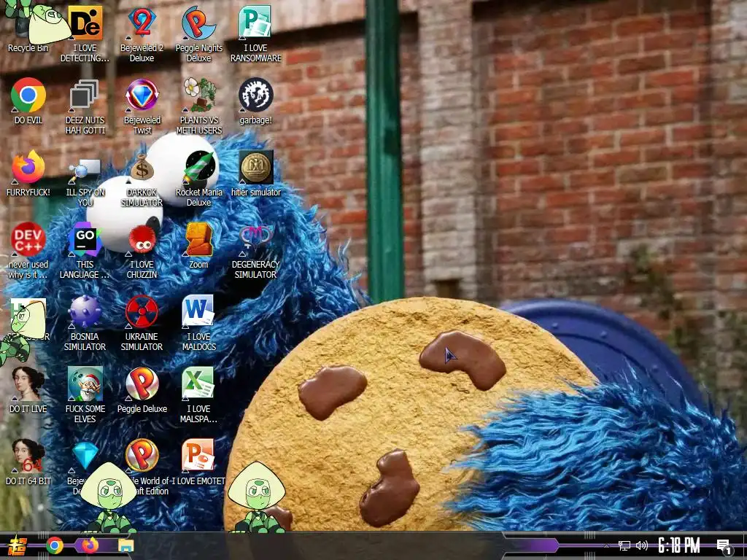Launch the Peggle Deluxe shortcut
This screenshot has height=560, width=747.
[142, 390]
